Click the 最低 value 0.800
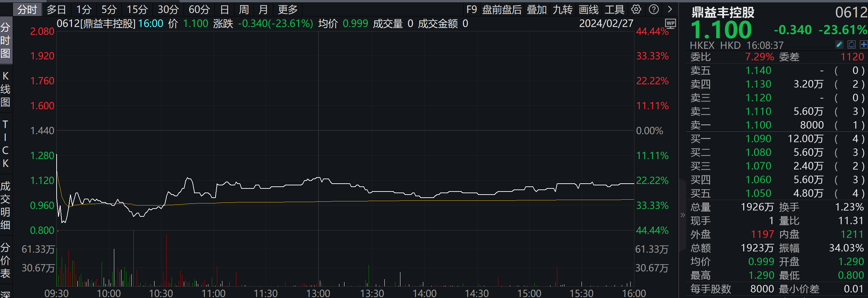Image resolution: width=868 pixels, height=298 pixels. tap(851, 275)
